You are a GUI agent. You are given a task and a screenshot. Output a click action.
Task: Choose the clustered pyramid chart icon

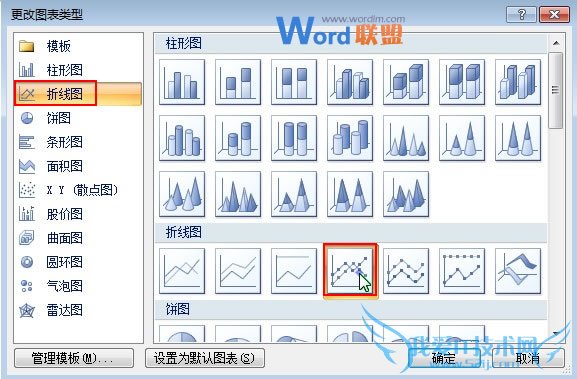[238, 194]
